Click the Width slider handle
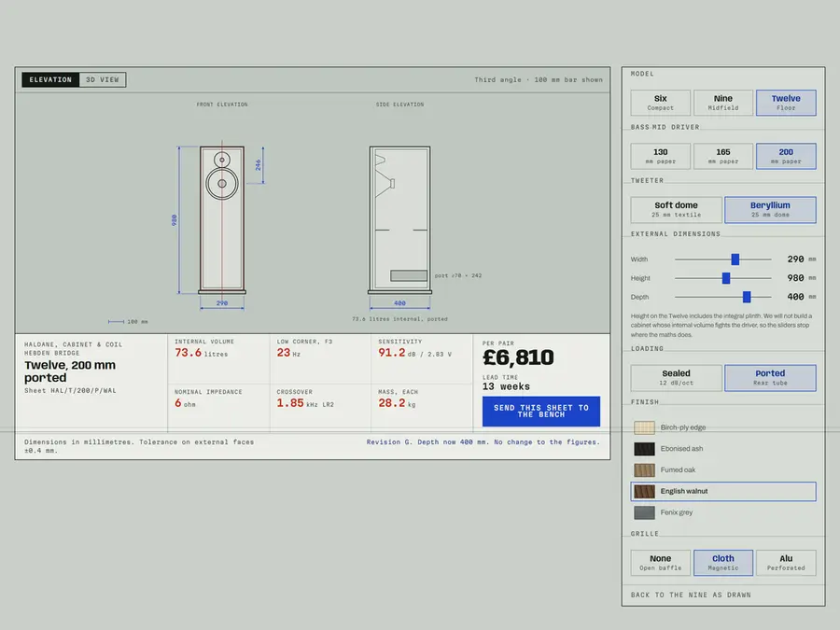This screenshot has height=630, width=840. tap(735, 259)
